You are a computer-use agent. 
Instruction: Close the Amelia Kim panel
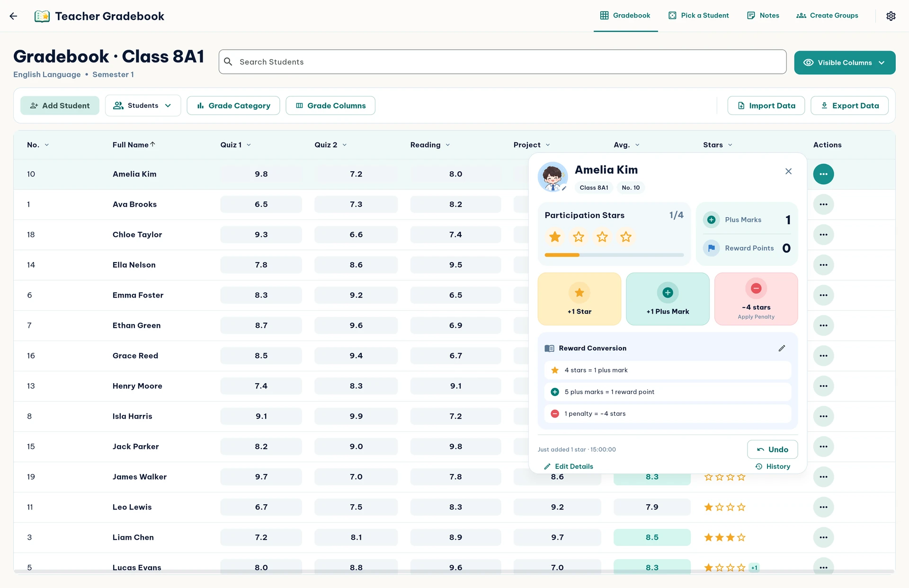point(788,171)
